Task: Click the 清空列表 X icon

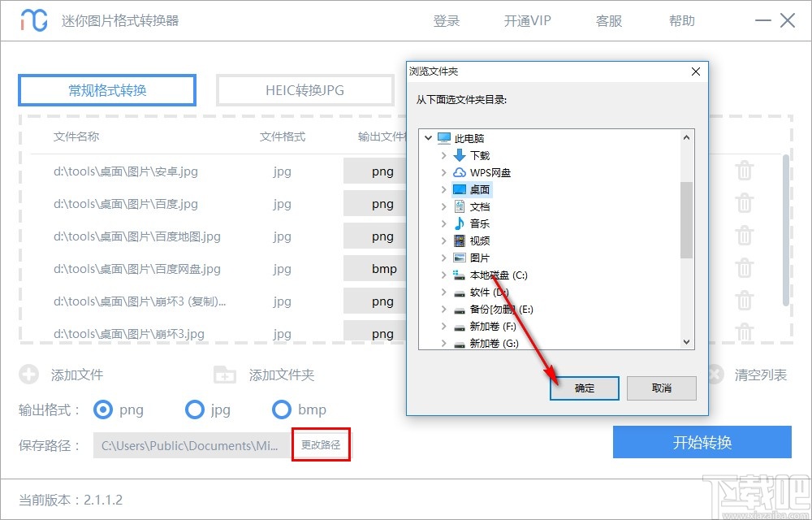Action: click(x=716, y=375)
